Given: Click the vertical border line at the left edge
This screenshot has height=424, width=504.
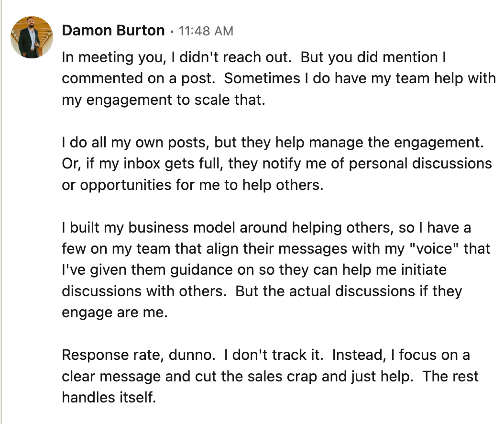Looking at the screenshot, I should pos(1,212).
